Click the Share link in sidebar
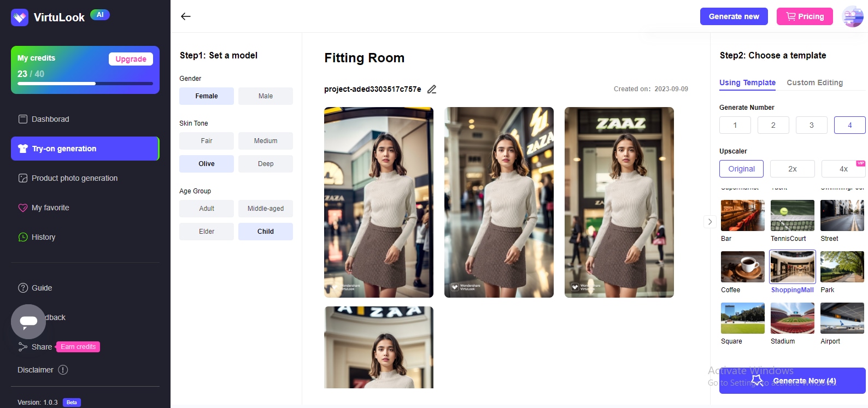The image size is (868, 408). pyautogui.click(x=42, y=347)
